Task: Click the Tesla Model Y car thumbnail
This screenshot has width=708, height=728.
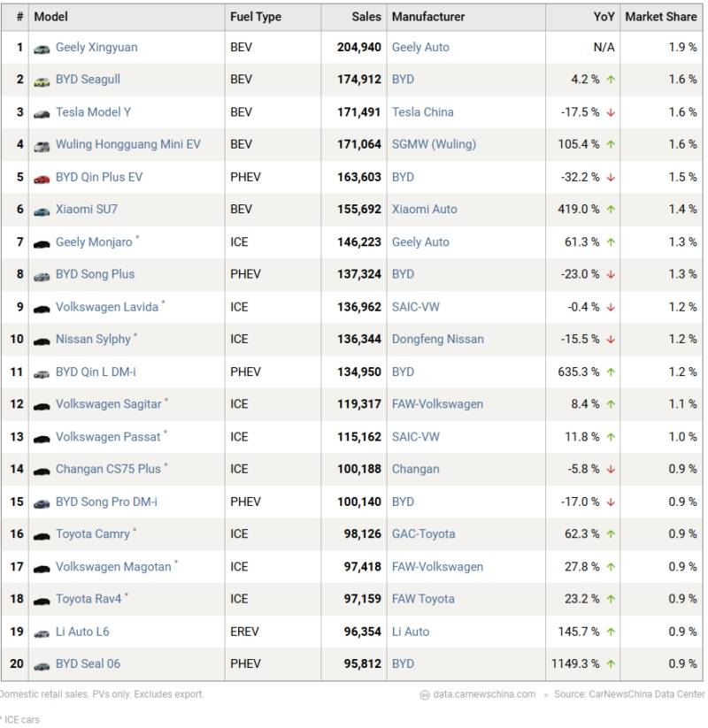Action: tap(42, 113)
